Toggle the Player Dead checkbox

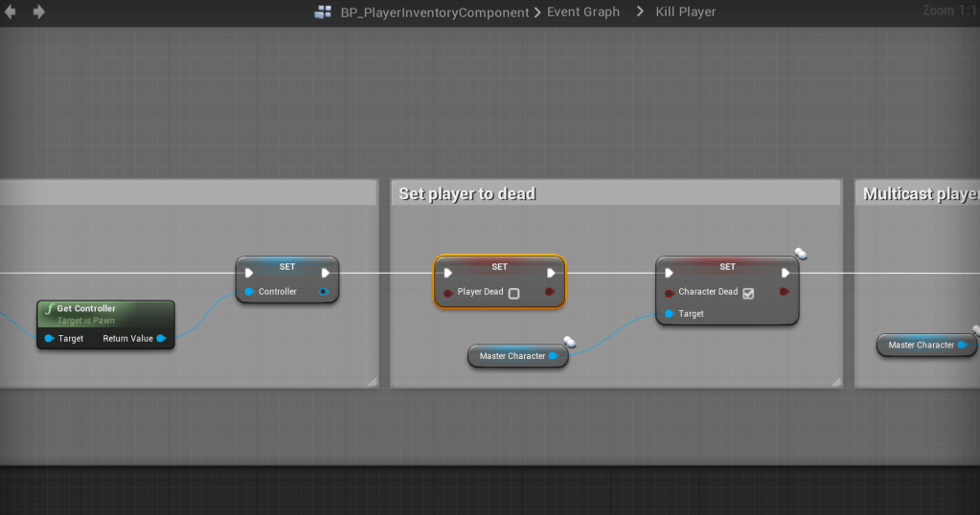point(513,293)
